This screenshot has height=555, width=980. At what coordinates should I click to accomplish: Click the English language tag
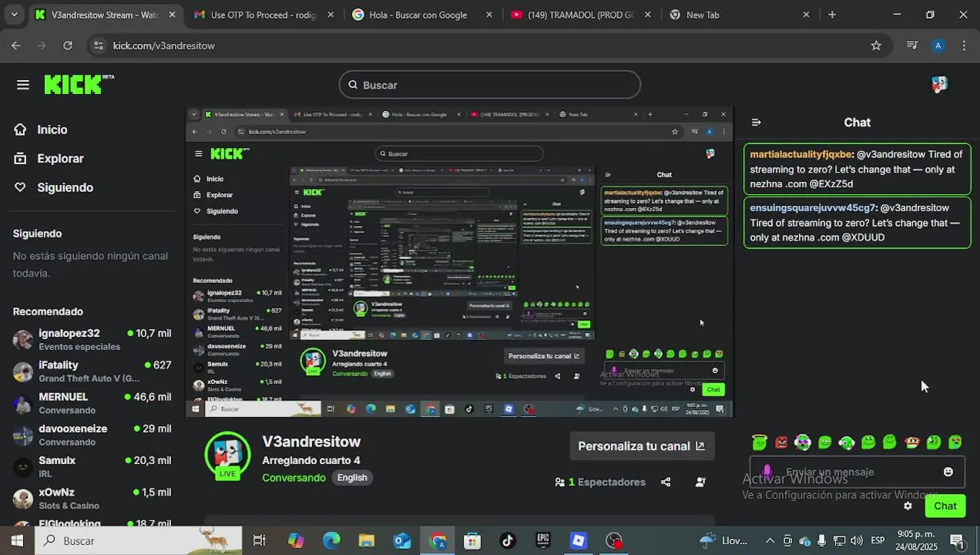click(352, 478)
